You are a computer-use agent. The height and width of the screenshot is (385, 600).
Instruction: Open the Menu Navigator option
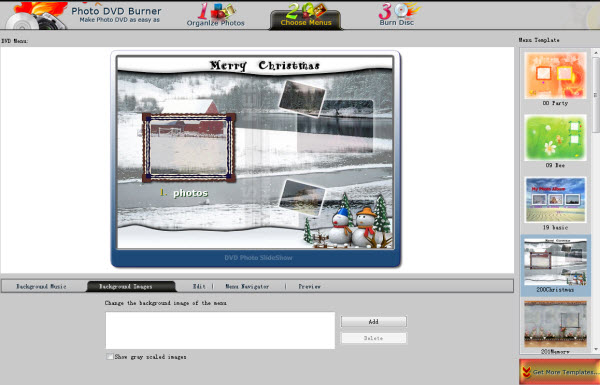pyautogui.click(x=247, y=286)
